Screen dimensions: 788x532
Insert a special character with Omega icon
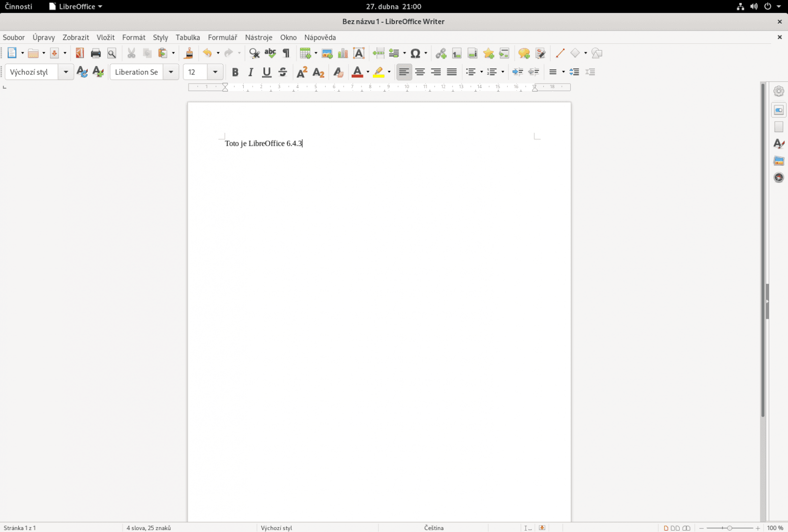415,53
